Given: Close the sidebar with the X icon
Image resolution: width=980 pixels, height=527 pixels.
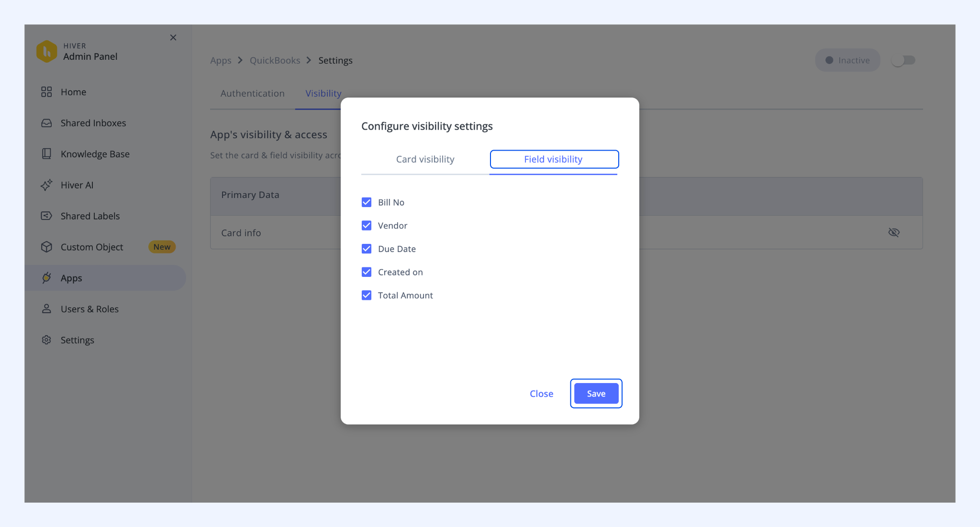Looking at the screenshot, I should [173, 37].
